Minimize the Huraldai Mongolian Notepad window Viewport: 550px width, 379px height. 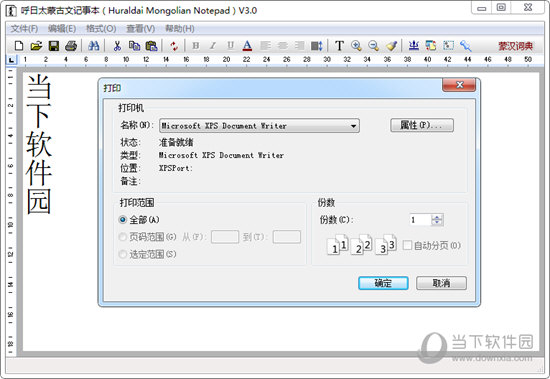click(482, 8)
